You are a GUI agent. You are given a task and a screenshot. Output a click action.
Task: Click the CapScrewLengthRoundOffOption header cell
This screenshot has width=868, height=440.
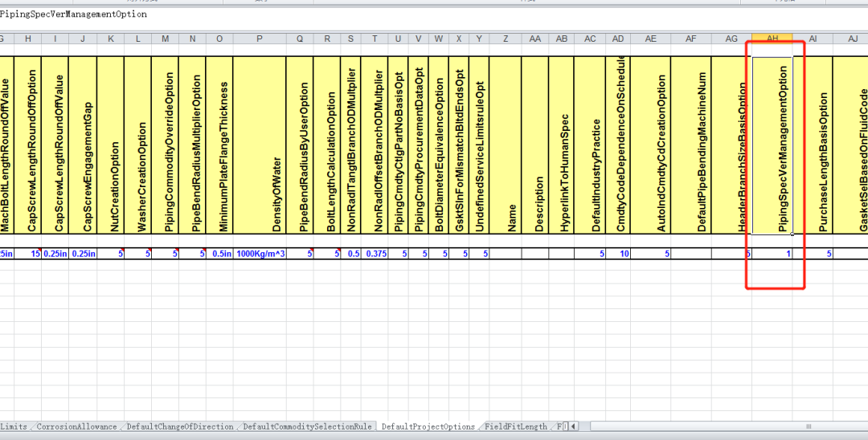pyautogui.click(x=27, y=145)
